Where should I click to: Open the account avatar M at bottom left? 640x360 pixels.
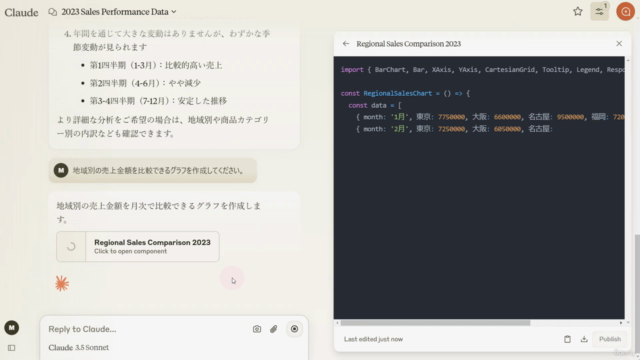point(11,328)
